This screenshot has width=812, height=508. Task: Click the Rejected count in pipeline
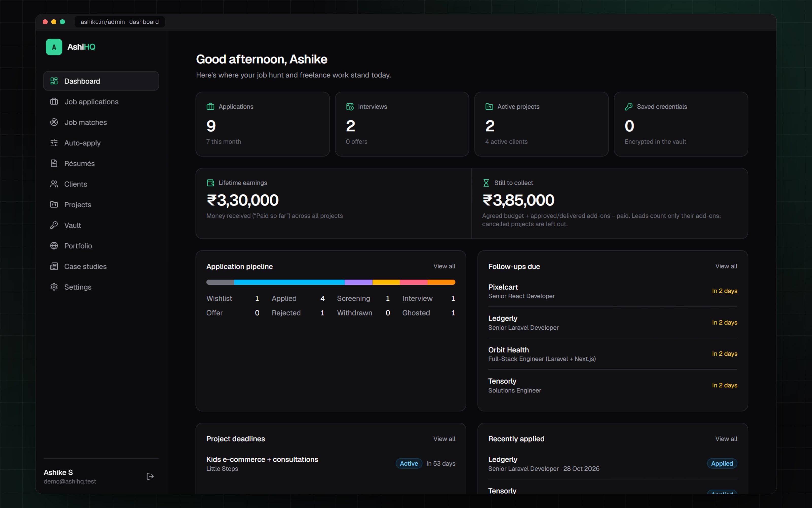[x=323, y=313]
